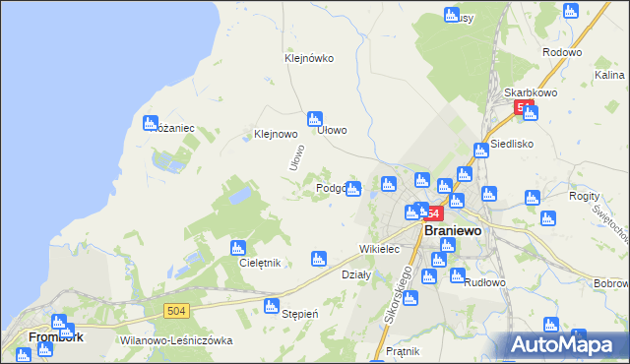Viewport: 630px width, 364px height.
Task: Click the Rodowo label
Action: [562, 52]
